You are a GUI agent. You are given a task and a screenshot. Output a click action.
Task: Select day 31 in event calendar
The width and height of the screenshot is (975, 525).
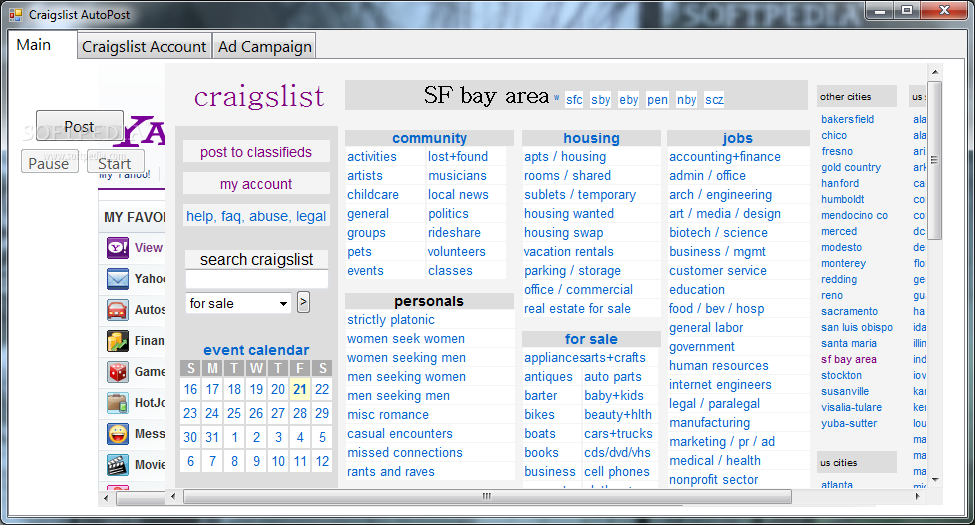pos(212,437)
